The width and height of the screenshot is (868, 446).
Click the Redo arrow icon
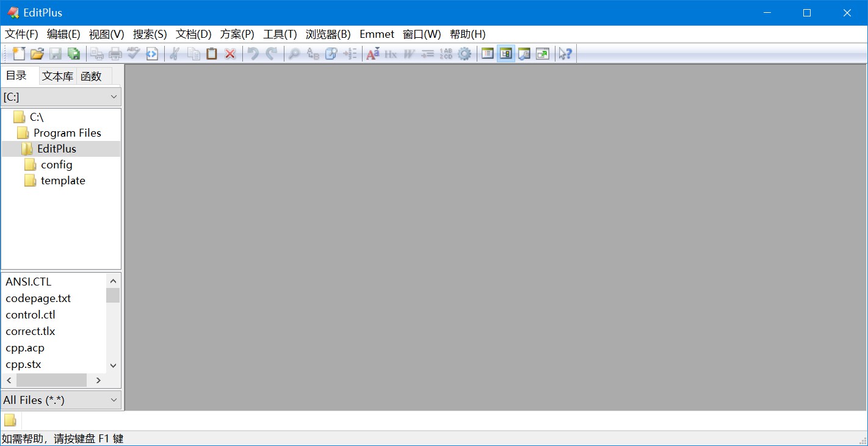click(x=271, y=54)
